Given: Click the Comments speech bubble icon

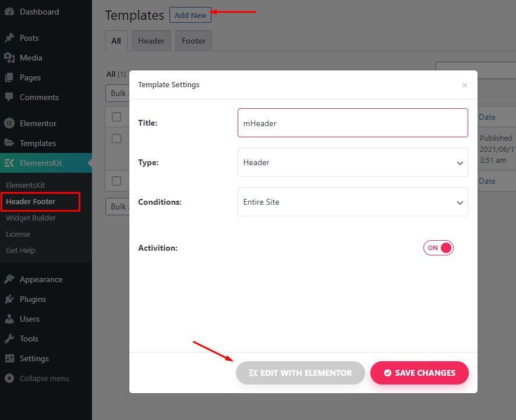Looking at the screenshot, I should coord(9,97).
